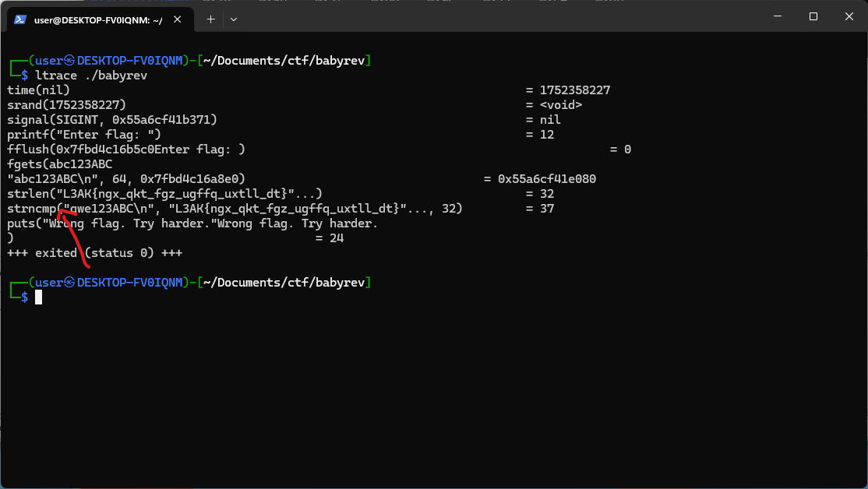
Task: Click the Kali skull symbol in last prompt
Action: (x=69, y=283)
